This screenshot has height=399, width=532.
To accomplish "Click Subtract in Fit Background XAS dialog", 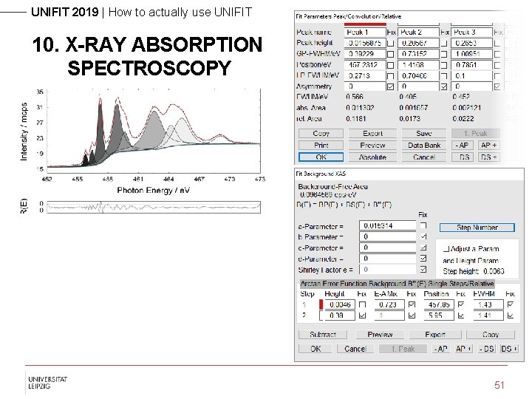I will [x=323, y=335].
